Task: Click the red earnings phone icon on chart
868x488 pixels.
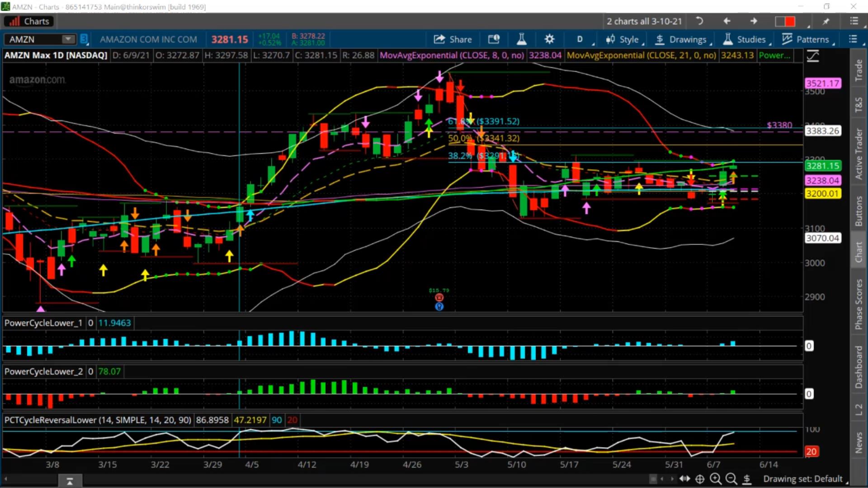Action: click(439, 297)
